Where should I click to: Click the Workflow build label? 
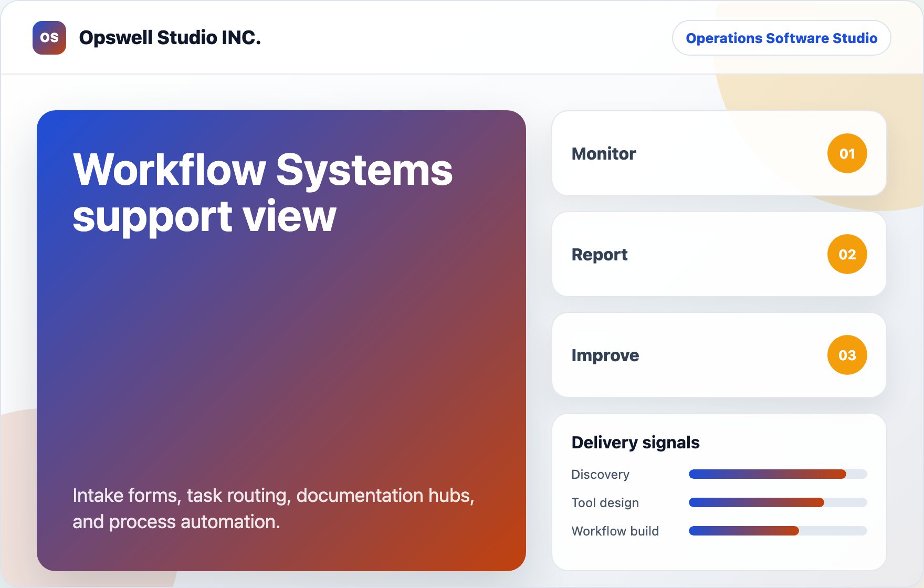click(615, 531)
